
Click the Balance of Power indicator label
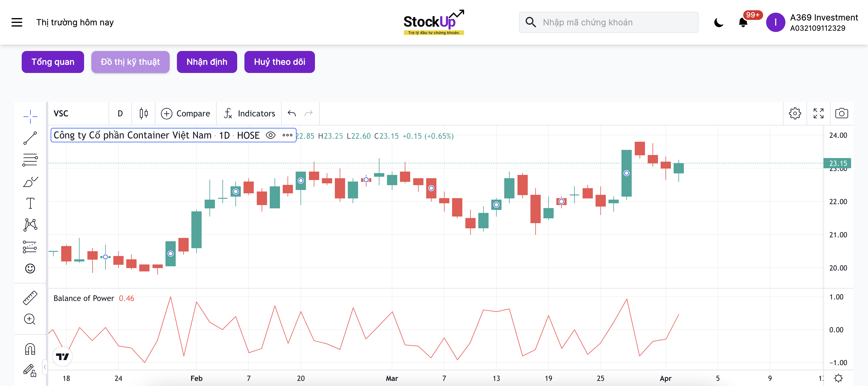84,298
